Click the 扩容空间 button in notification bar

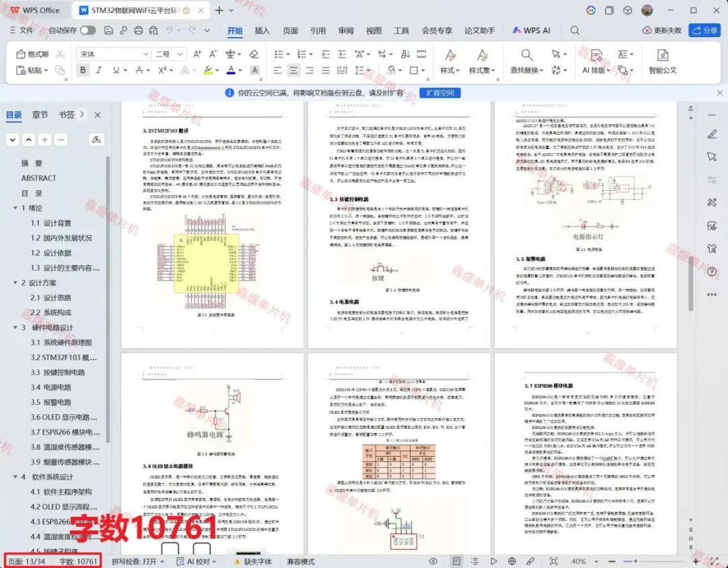pos(440,93)
